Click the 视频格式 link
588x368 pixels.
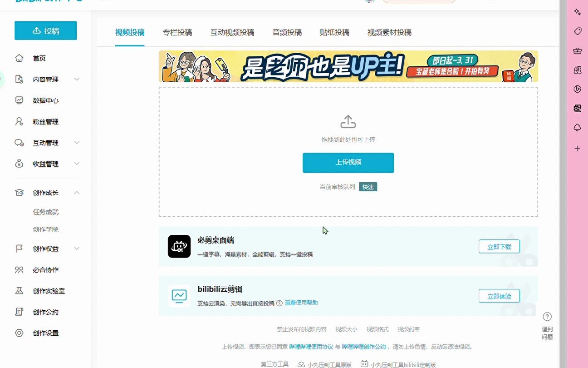point(377,329)
